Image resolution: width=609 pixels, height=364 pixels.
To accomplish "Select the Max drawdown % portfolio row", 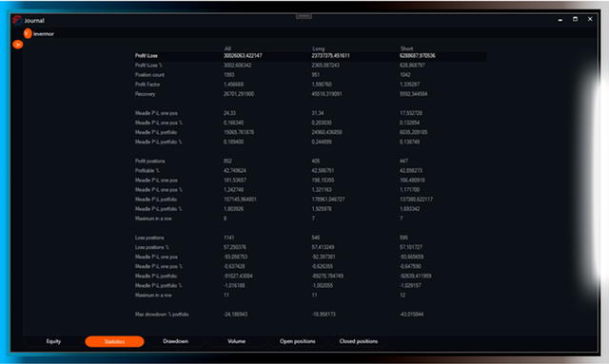I will [310, 315].
